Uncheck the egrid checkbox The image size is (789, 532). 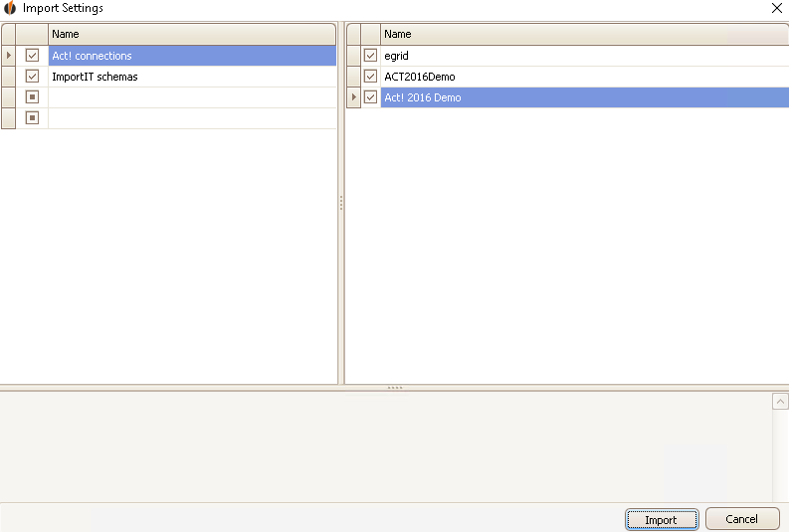(x=371, y=56)
